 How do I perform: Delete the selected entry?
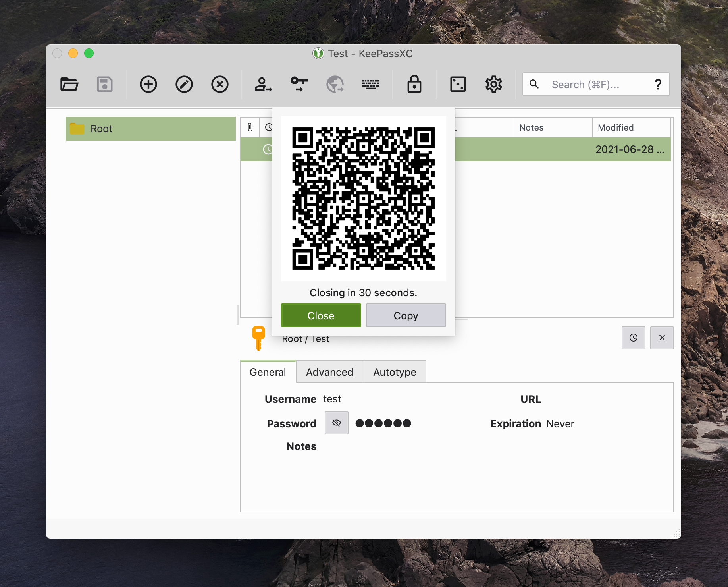(220, 84)
